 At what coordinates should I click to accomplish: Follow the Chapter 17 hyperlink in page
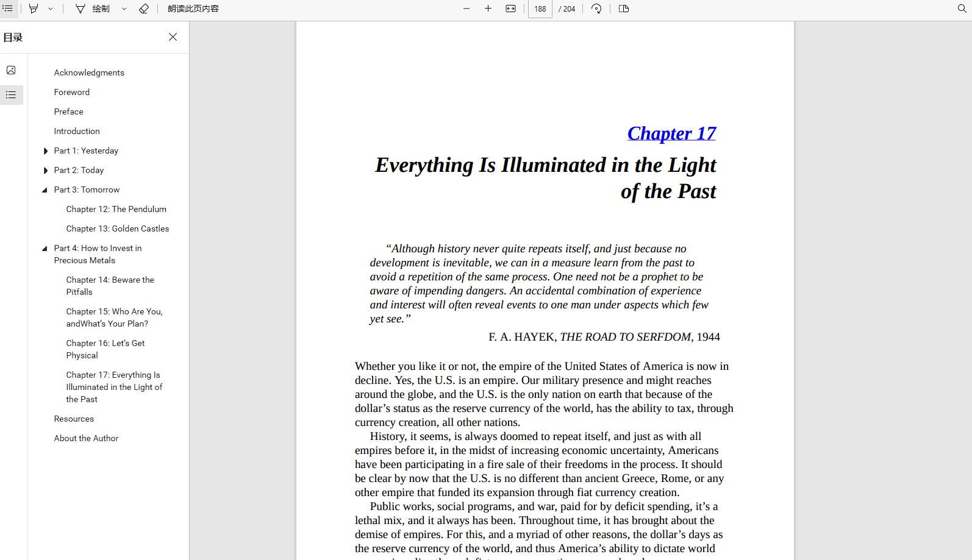pos(671,133)
